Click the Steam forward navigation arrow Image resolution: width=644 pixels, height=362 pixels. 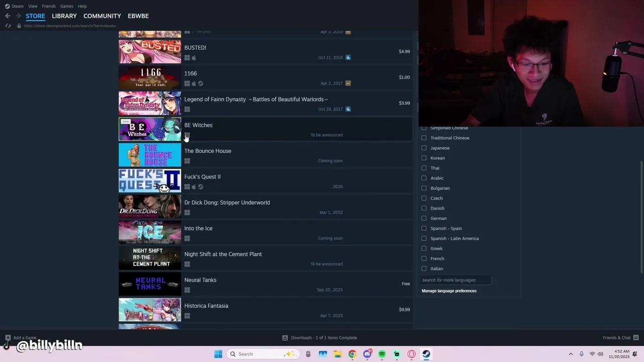18,16
